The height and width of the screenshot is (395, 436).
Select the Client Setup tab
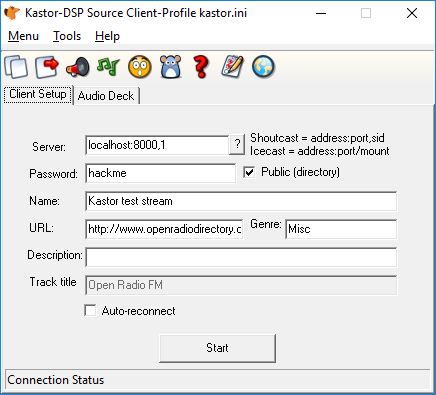[x=38, y=94]
